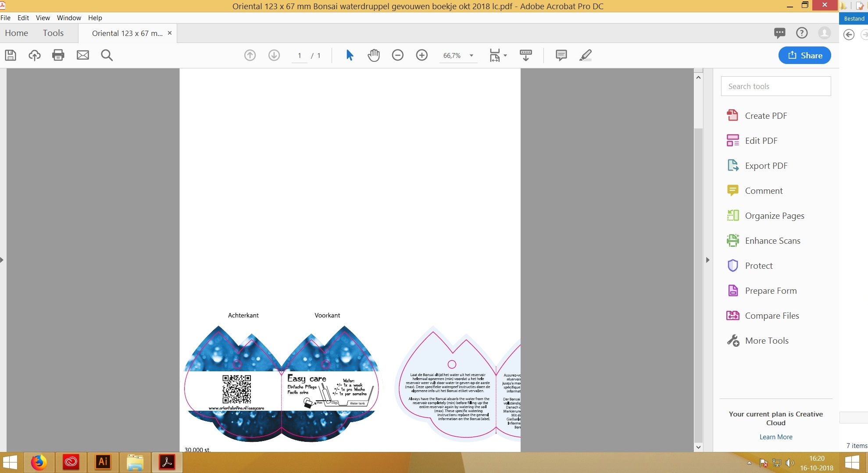
Task: Switch to the Tools tab
Action: coord(53,33)
